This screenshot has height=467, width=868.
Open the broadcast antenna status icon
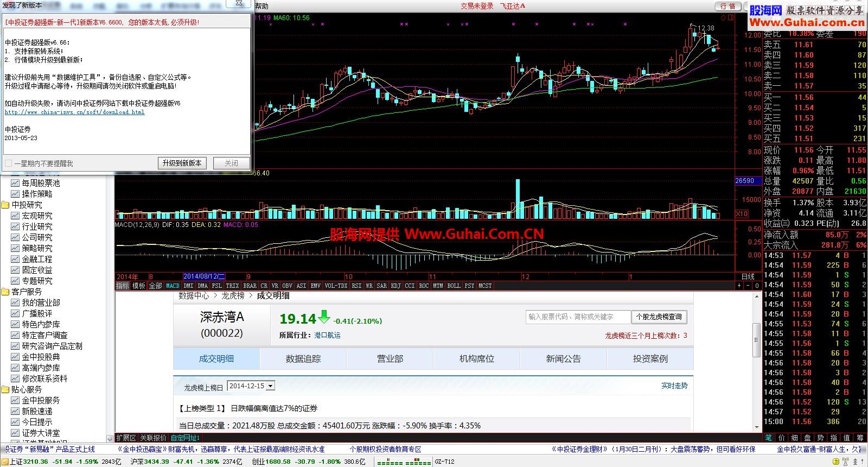pyautogui.click(x=845, y=461)
